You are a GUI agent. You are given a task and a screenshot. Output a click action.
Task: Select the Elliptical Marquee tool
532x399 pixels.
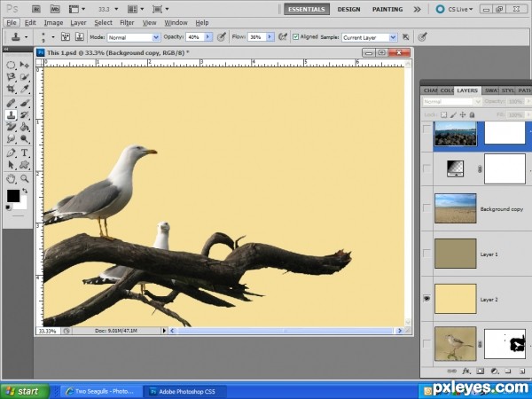pos(11,65)
